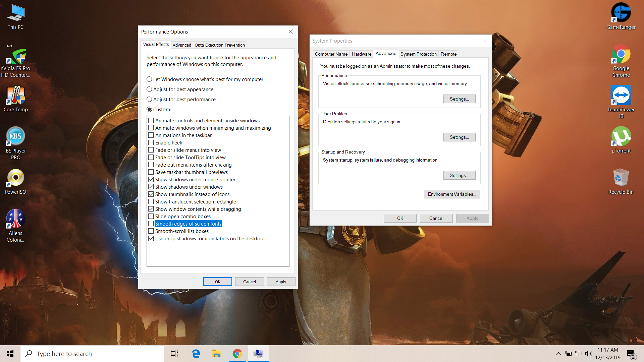The width and height of the screenshot is (644, 362).
Task: Show hidden system tray icons
Action: pyautogui.click(x=558, y=354)
